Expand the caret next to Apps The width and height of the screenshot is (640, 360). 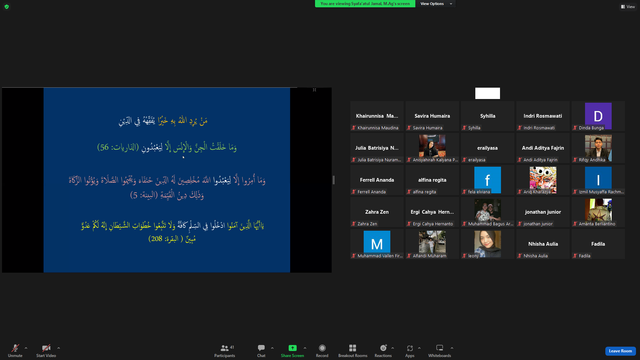click(419, 348)
